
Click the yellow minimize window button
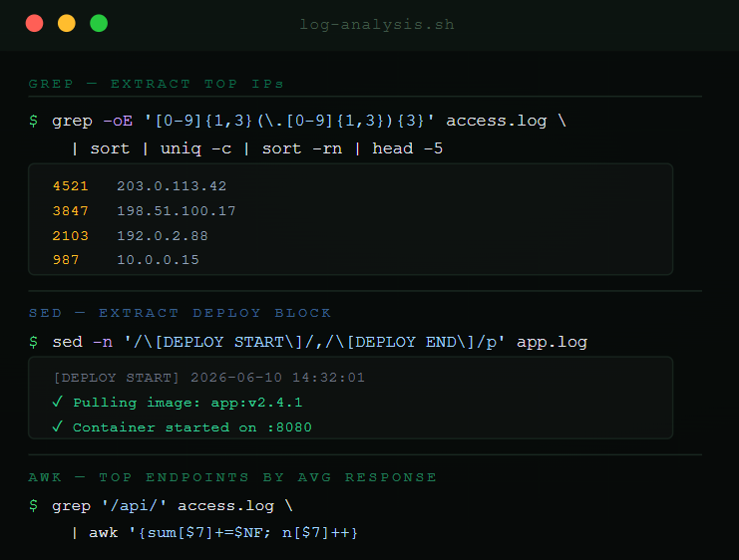(x=67, y=23)
